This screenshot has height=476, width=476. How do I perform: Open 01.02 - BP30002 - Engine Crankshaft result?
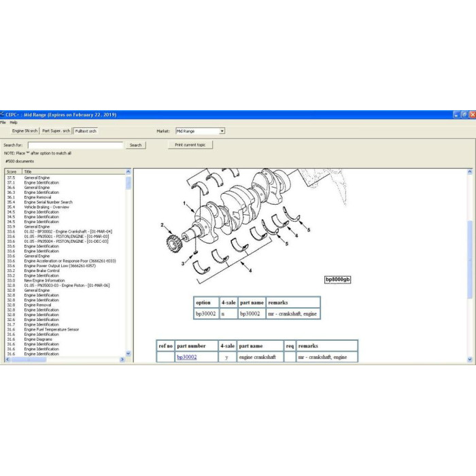click(65, 231)
